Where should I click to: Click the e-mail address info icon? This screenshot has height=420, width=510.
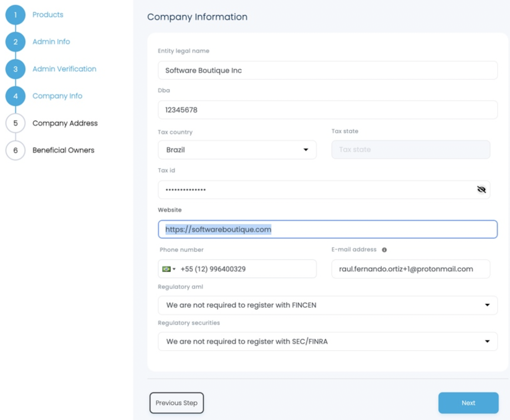[x=384, y=250]
